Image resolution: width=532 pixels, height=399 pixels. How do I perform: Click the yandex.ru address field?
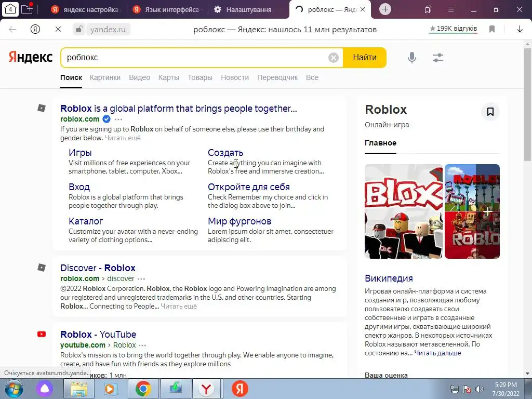(x=108, y=30)
